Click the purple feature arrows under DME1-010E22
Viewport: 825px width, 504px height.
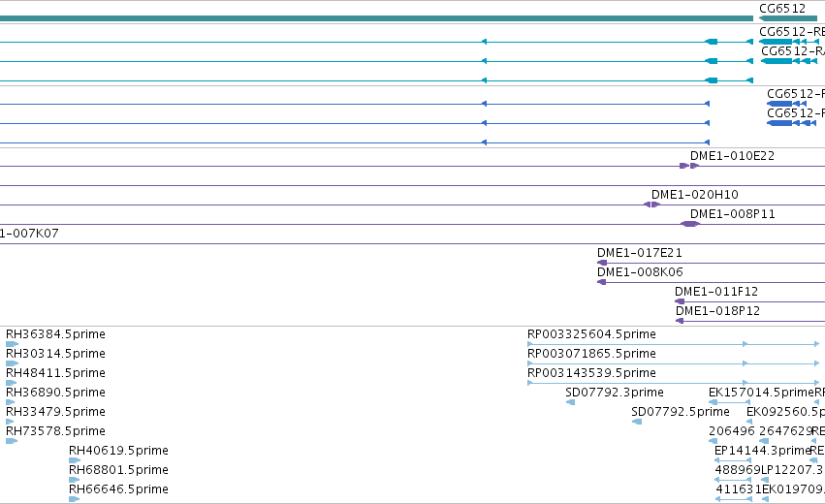688,166
